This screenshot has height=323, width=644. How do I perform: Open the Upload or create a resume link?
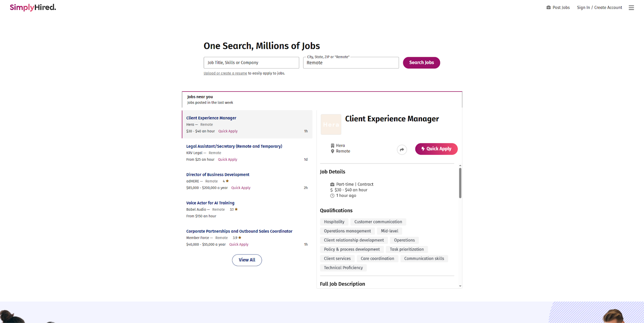tap(225, 73)
